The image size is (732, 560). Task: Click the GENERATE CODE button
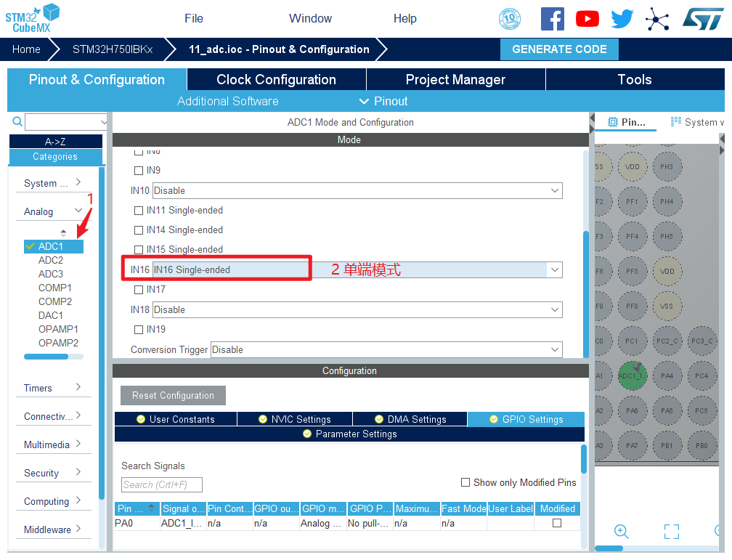click(559, 49)
